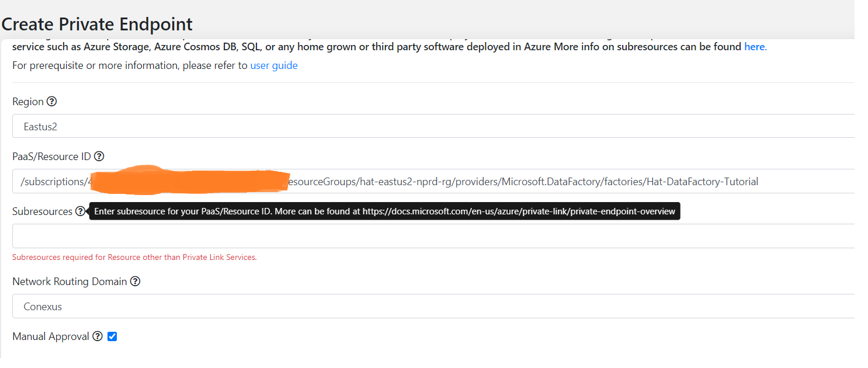
Task: Click the Create Private Endpoint heading
Action: click(96, 24)
